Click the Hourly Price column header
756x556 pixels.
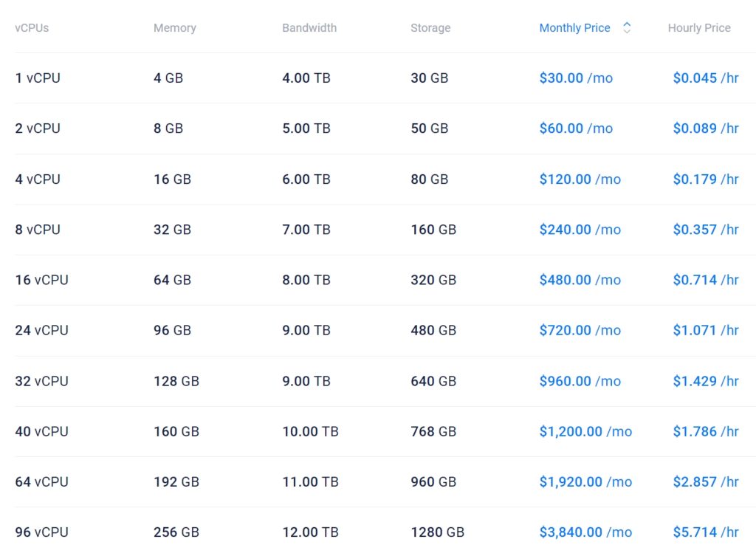click(x=699, y=28)
